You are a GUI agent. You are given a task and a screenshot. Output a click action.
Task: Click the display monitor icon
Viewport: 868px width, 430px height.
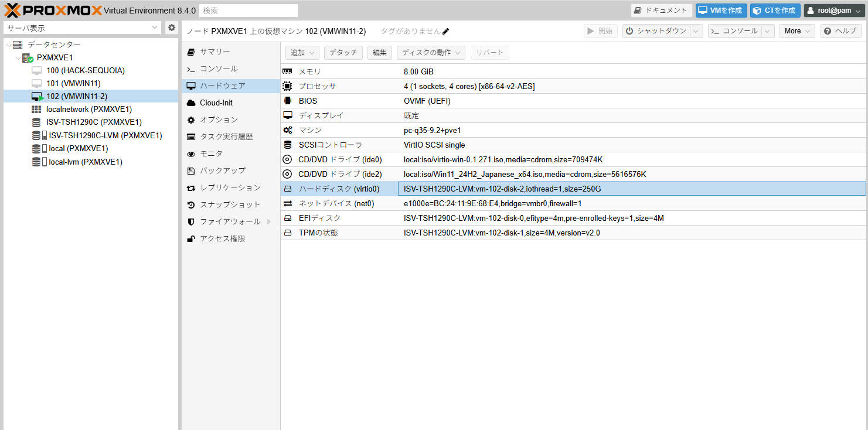(287, 115)
